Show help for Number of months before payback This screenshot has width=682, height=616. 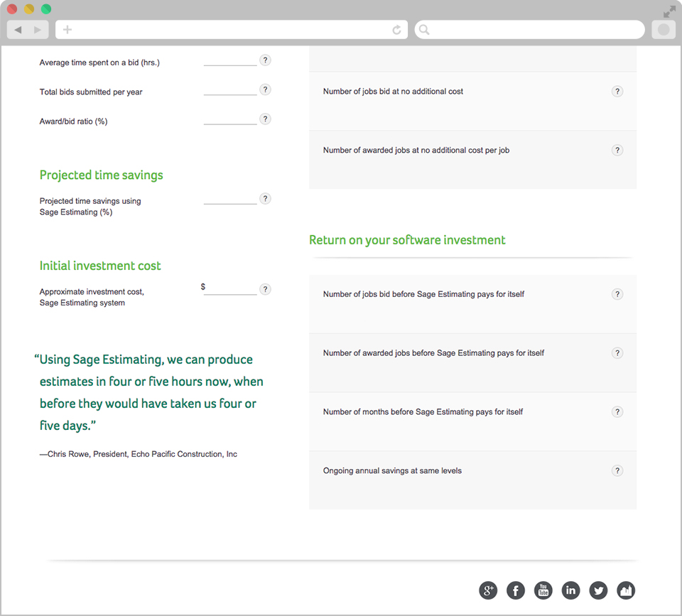[x=617, y=411]
